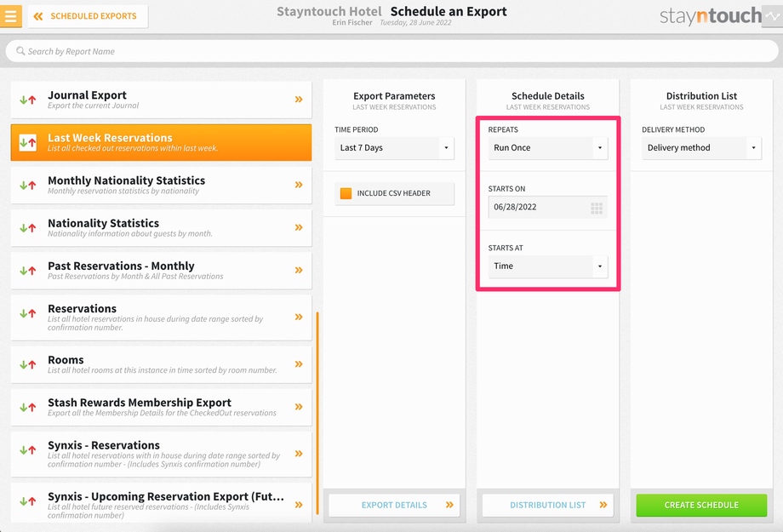Click the chevron on the Nationality Statistics row

299,228
